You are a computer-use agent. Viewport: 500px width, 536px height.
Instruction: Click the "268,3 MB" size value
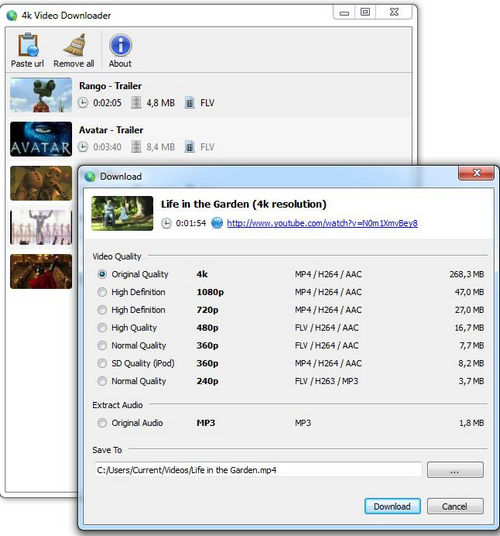[467, 274]
